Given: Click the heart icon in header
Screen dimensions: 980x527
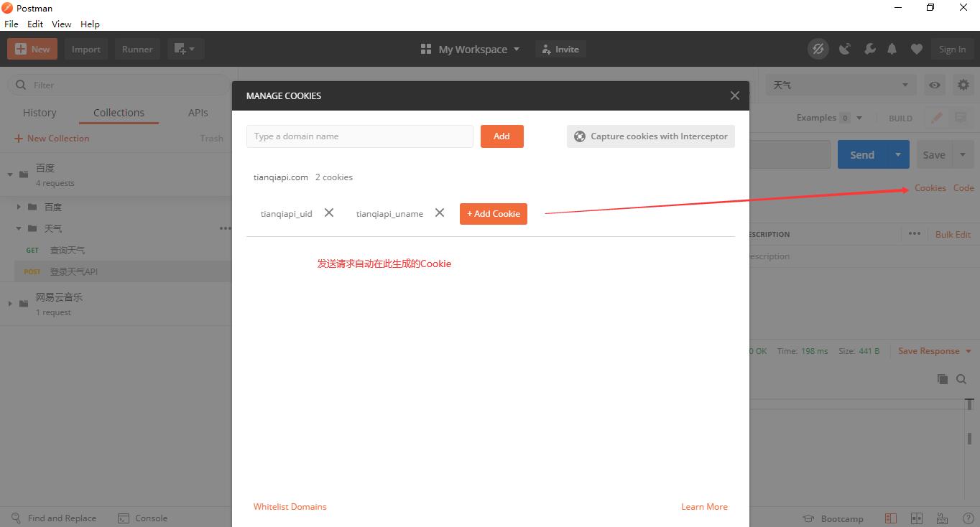Looking at the screenshot, I should click(916, 49).
